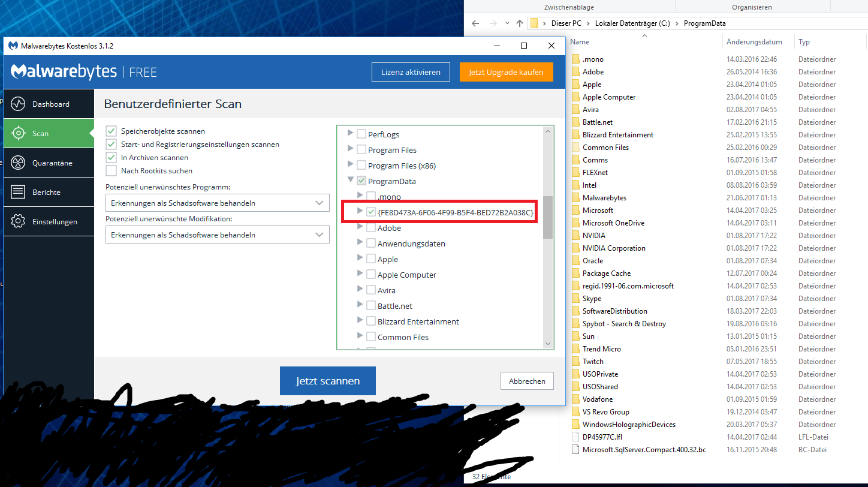Viewport: 868px width, 487px height.
Task: Expand the Battle.net tree node
Action: coord(360,305)
